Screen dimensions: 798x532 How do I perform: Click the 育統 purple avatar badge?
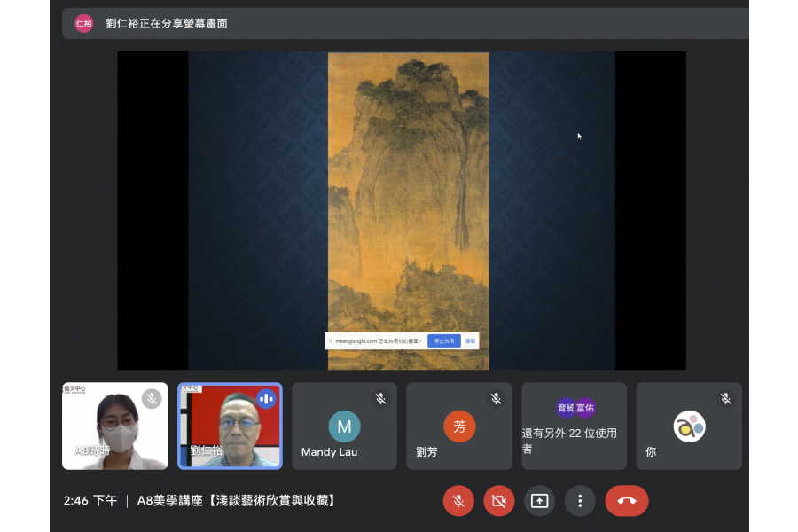click(566, 408)
